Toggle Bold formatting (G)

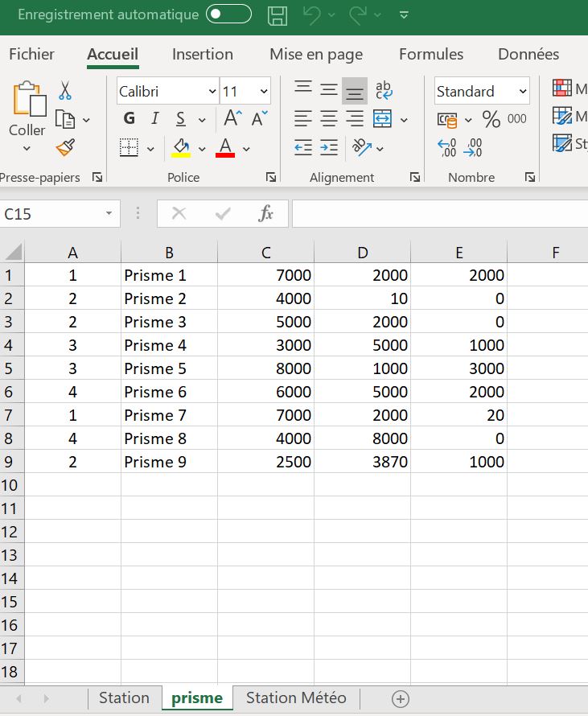[130, 119]
